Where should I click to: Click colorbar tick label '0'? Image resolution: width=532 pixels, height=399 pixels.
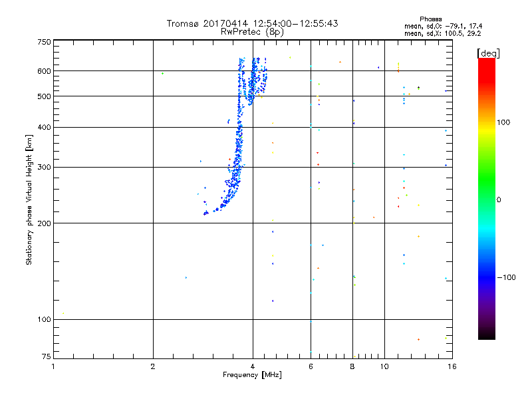499,200
